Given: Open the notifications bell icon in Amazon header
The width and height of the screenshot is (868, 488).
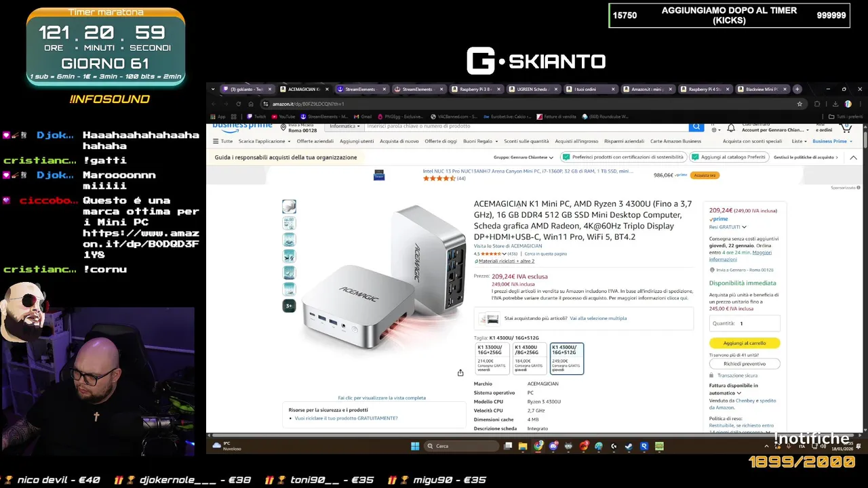Looking at the screenshot, I should (731, 128).
